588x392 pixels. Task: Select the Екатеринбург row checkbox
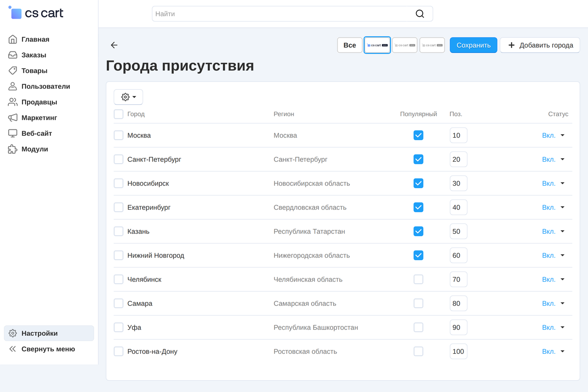(119, 207)
